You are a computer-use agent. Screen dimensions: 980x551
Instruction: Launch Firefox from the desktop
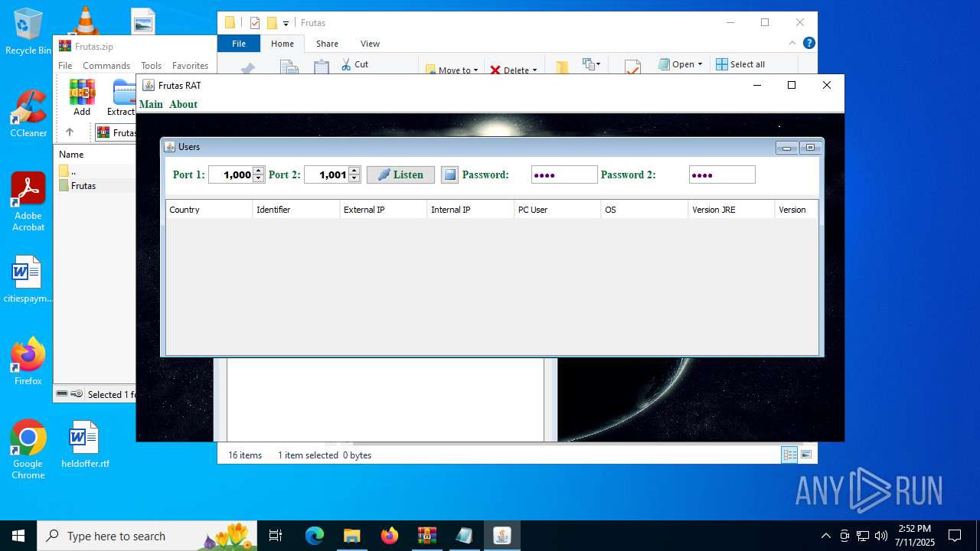28,361
